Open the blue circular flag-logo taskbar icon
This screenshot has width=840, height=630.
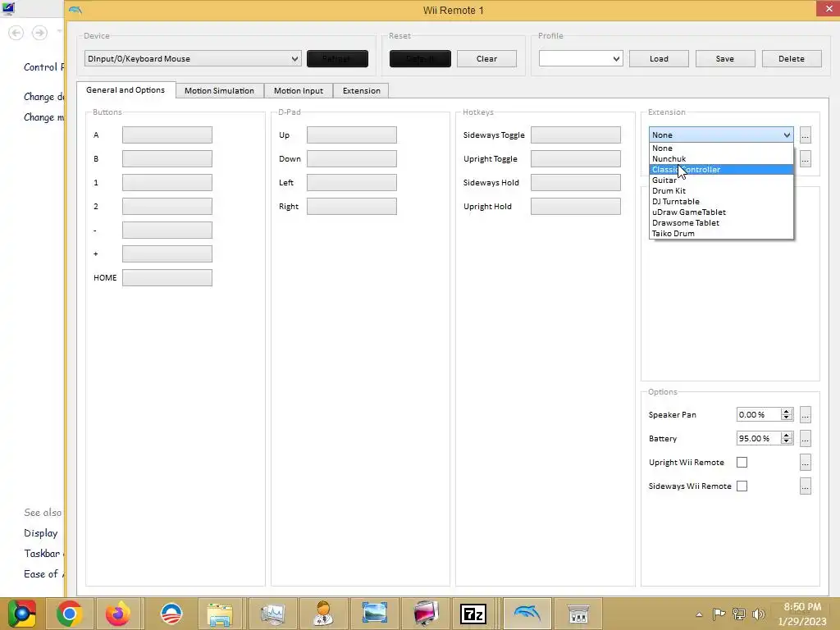coord(171,614)
